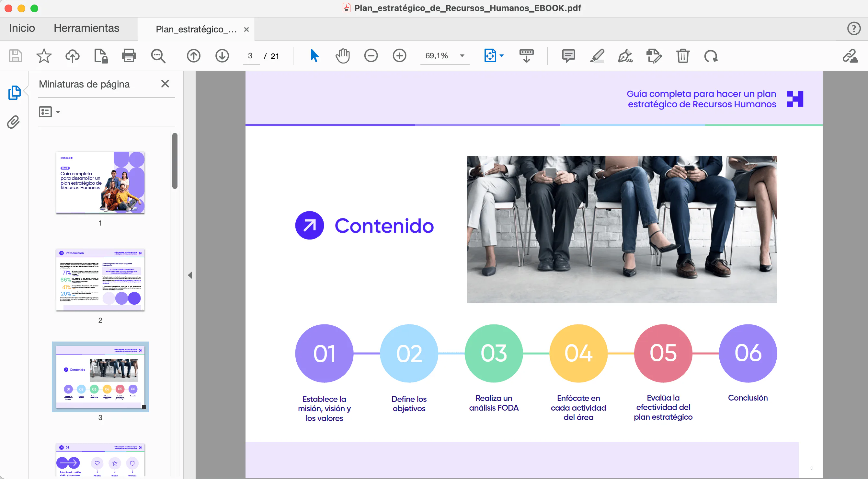This screenshot has height=479, width=868.
Task: Rotate the page using rotate icon
Action: (x=711, y=56)
